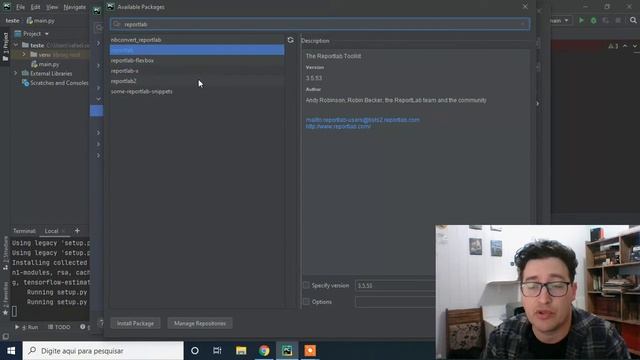This screenshot has height=360, width=640.
Task: Open File Explorer from the taskbar
Action: pyautogui.click(x=241, y=351)
